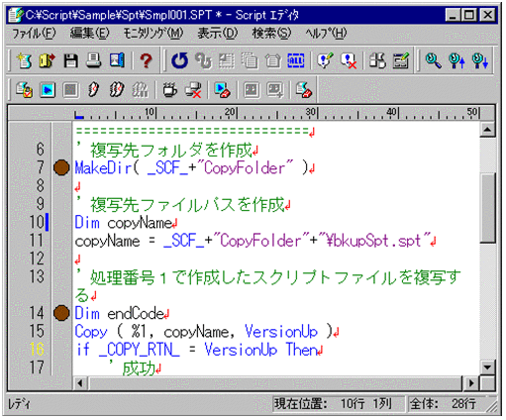Open print preview icon
This screenshot has height=420, width=506.
point(117,60)
